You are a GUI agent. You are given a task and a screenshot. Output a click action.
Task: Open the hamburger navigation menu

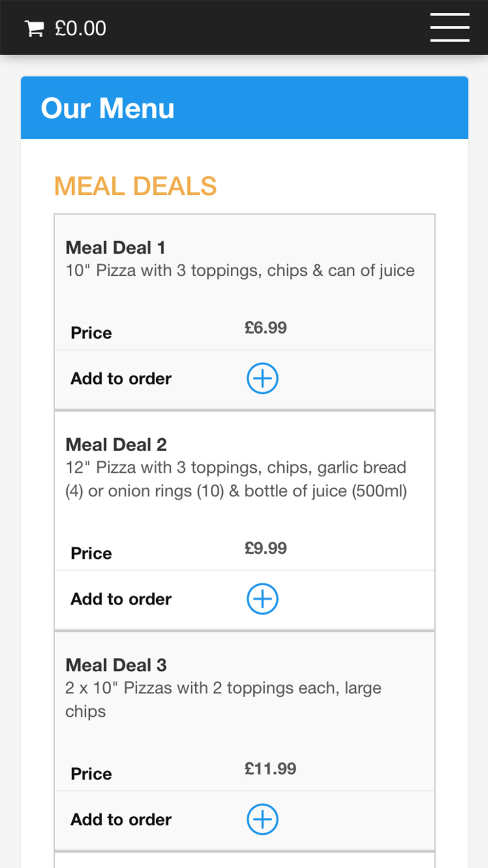pyautogui.click(x=449, y=27)
